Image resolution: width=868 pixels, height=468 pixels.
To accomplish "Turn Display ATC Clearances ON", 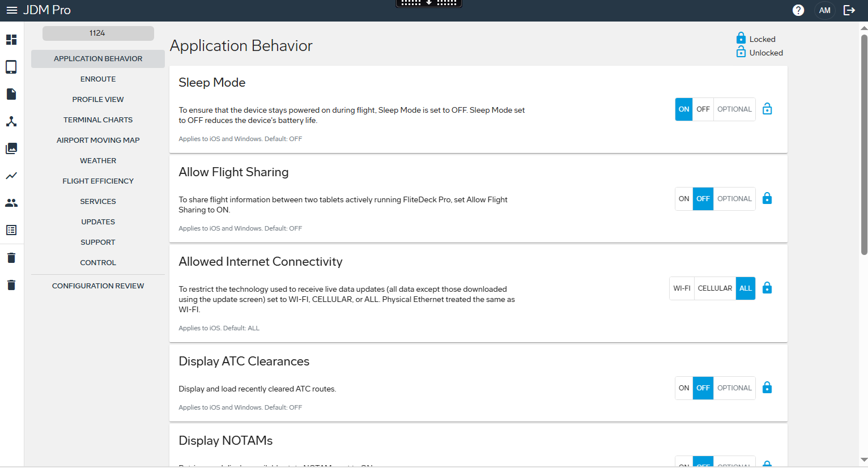I will [x=683, y=388].
